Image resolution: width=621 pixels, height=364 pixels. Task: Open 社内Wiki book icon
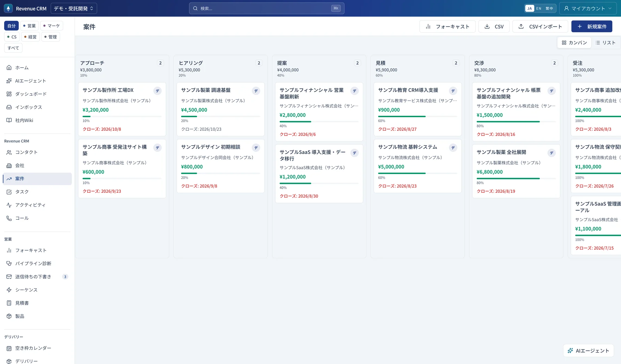pyautogui.click(x=9, y=120)
